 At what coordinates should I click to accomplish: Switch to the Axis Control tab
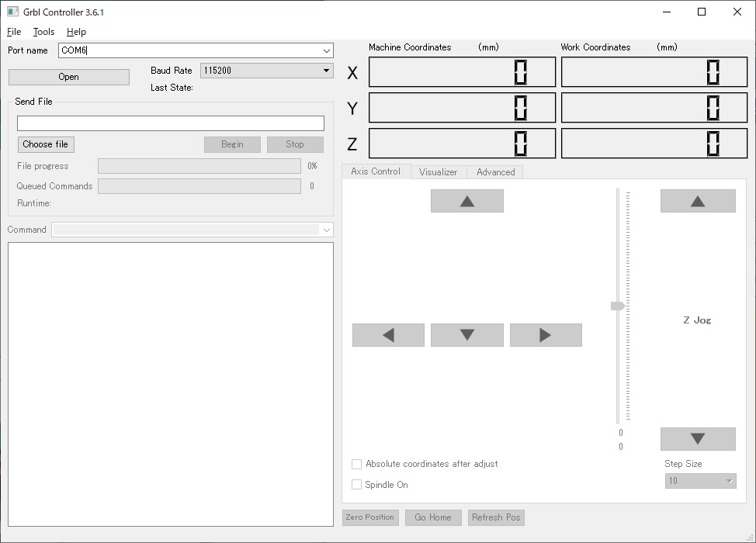376,171
